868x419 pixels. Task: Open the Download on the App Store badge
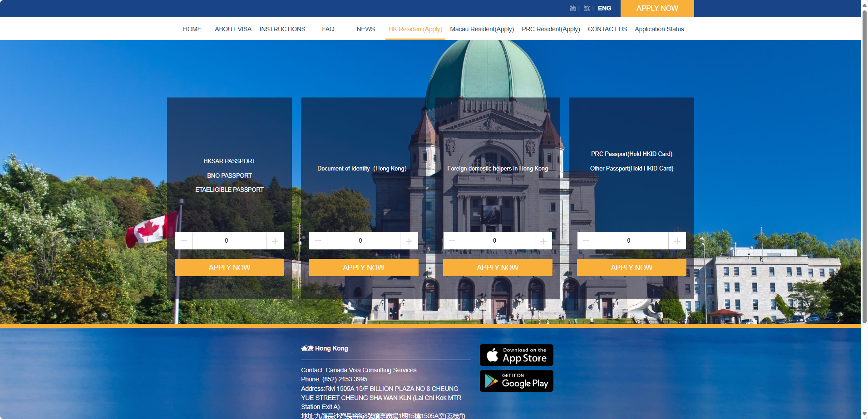click(516, 355)
